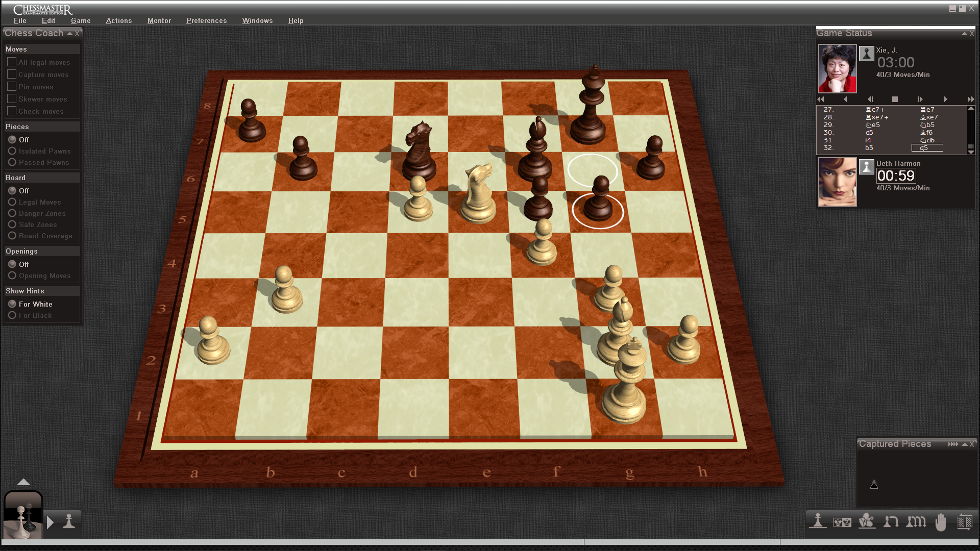Click the flip board icon
The width and height of the screenshot is (980, 551).
point(965,522)
